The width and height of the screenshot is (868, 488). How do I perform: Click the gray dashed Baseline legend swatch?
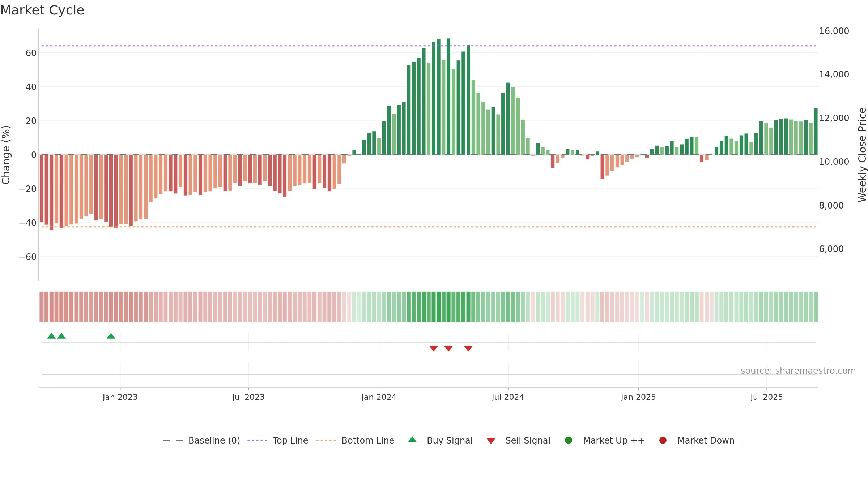click(x=173, y=440)
